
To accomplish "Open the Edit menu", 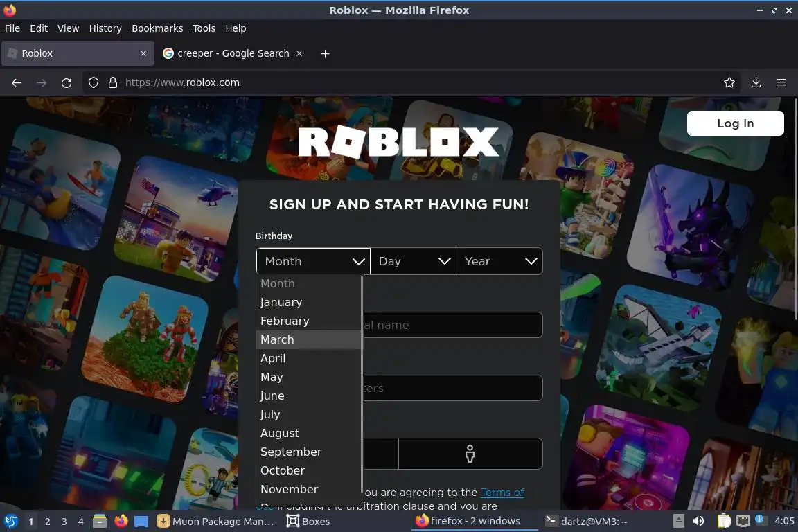I will coord(39,28).
